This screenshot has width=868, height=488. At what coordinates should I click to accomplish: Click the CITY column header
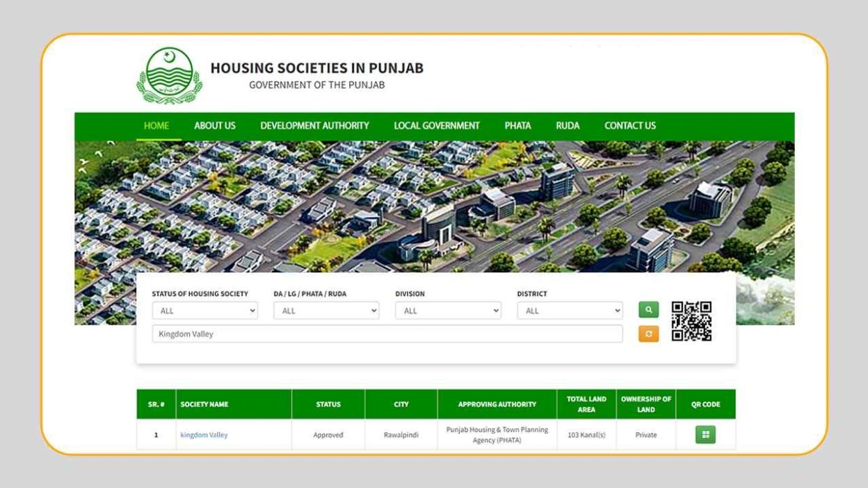pos(401,405)
